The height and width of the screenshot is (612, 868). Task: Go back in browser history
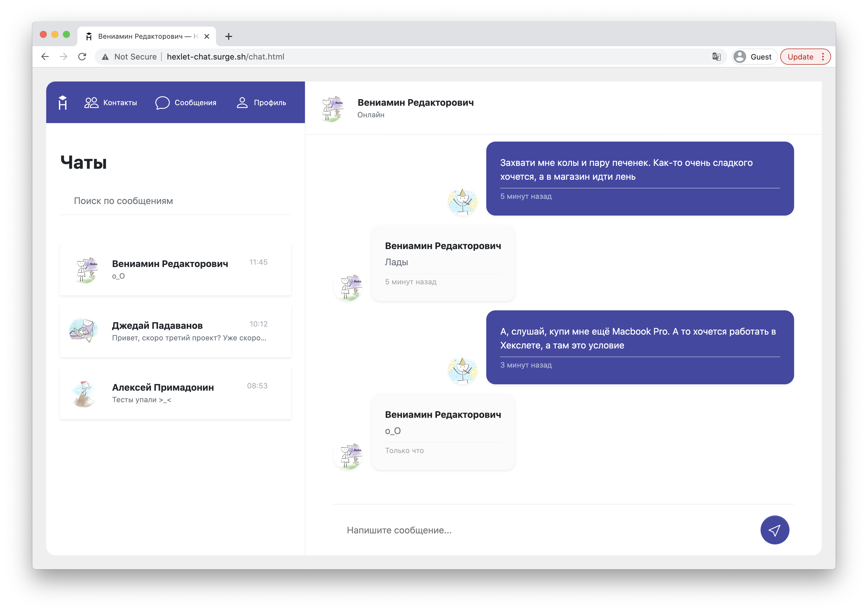pos(45,57)
